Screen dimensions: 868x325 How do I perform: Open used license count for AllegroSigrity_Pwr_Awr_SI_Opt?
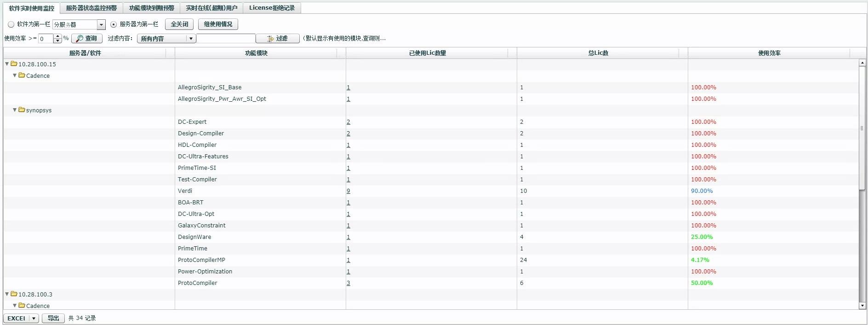(348, 99)
